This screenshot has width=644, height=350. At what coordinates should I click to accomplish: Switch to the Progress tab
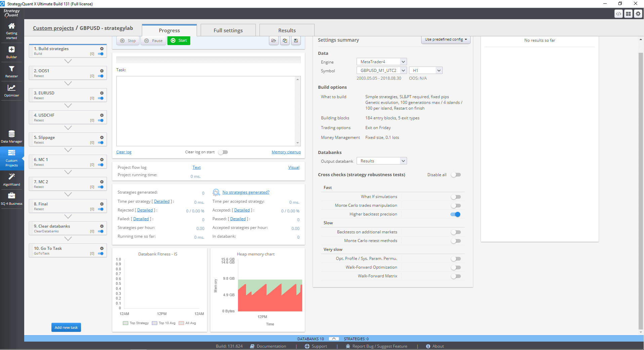tap(169, 30)
